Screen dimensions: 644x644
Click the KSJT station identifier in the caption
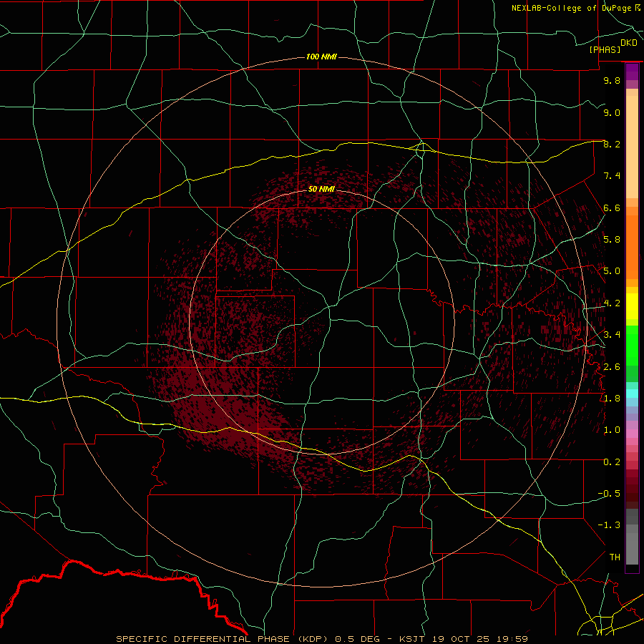coord(413,639)
